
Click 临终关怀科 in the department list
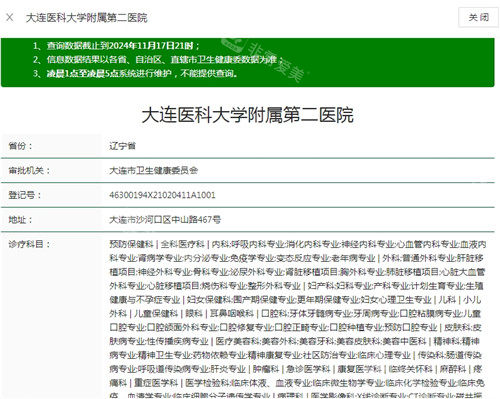tap(411, 369)
